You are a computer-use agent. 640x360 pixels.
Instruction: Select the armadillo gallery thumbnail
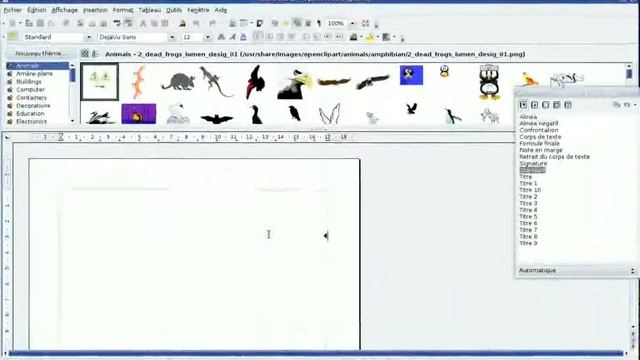pos(178,82)
